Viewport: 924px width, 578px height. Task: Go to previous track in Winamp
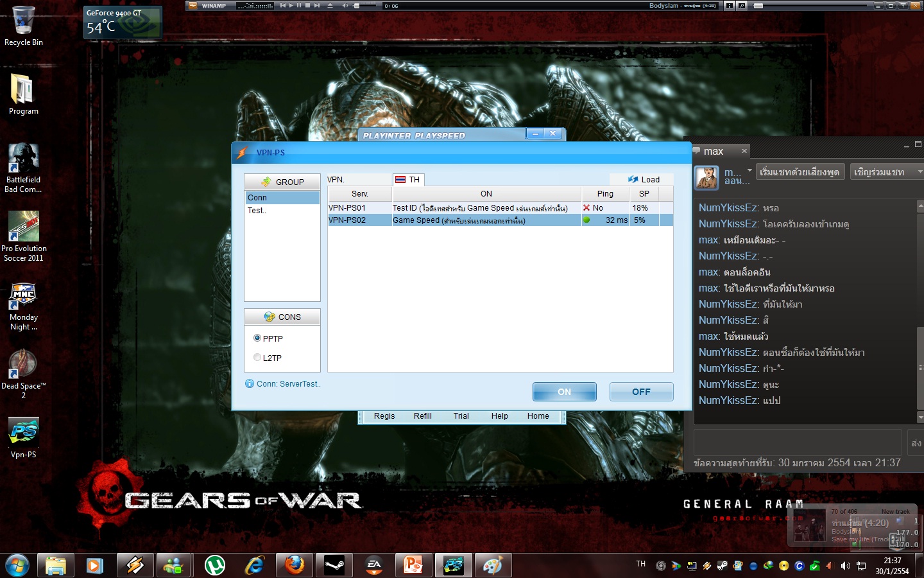tap(282, 6)
